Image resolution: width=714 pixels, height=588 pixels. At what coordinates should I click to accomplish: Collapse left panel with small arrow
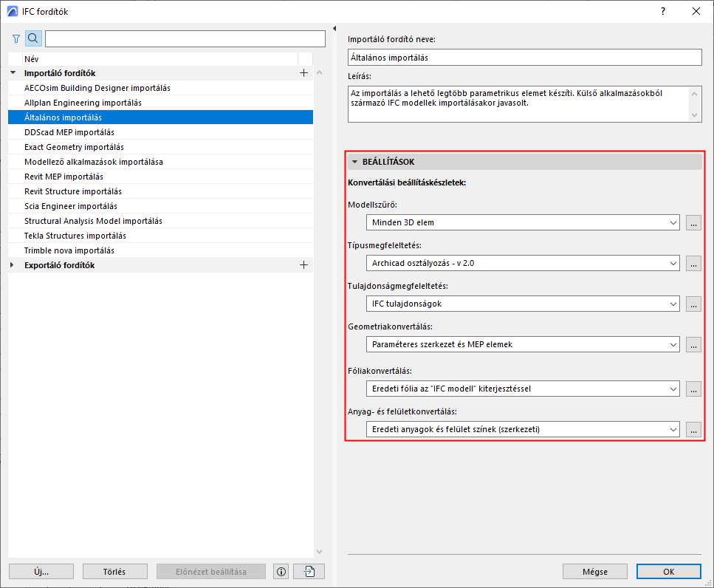click(334, 29)
